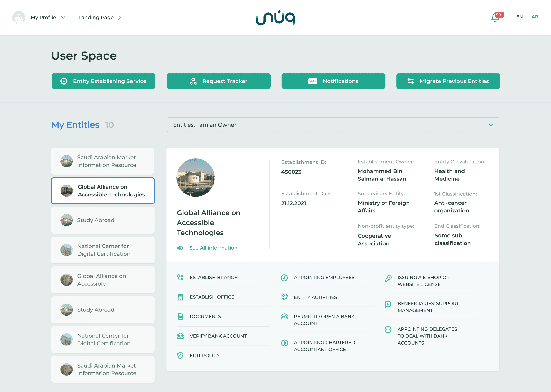Select the highlighted Global Alliance on Accessible Technologies entity
The height and width of the screenshot is (392, 551).
103,191
